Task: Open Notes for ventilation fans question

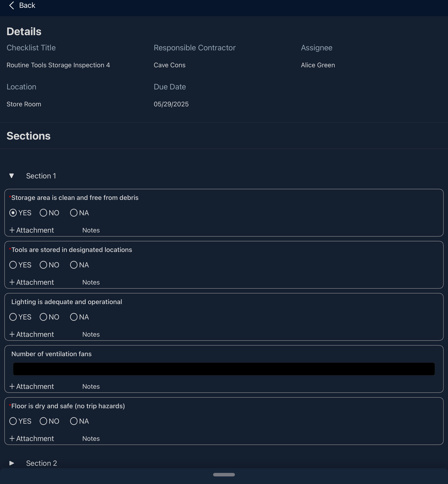Action: tap(91, 387)
